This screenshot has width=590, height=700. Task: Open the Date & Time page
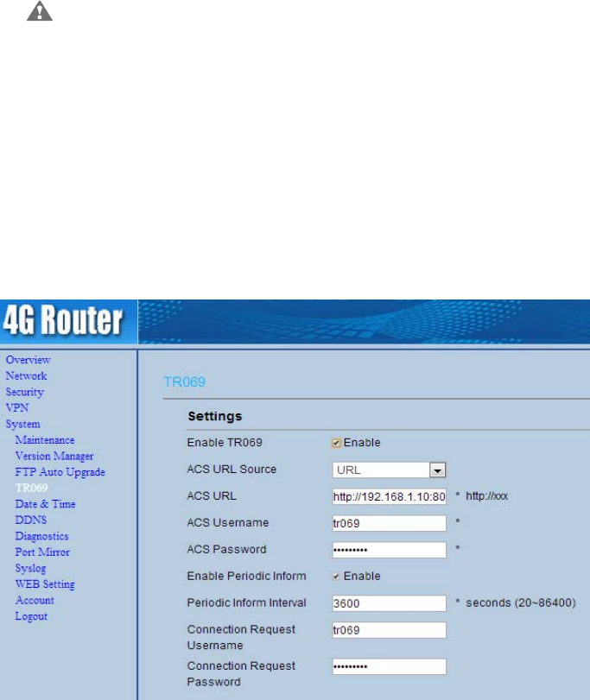pyautogui.click(x=45, y=504)
